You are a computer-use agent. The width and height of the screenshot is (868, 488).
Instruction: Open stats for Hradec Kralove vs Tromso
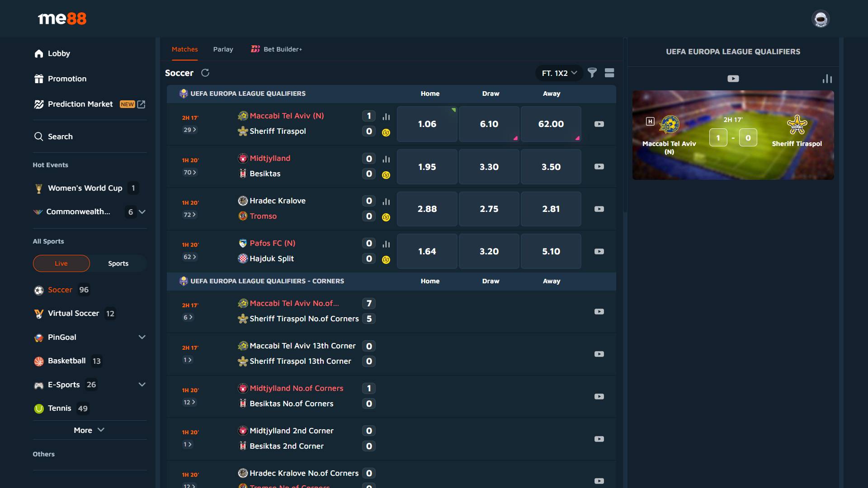[x=386, y=202]
